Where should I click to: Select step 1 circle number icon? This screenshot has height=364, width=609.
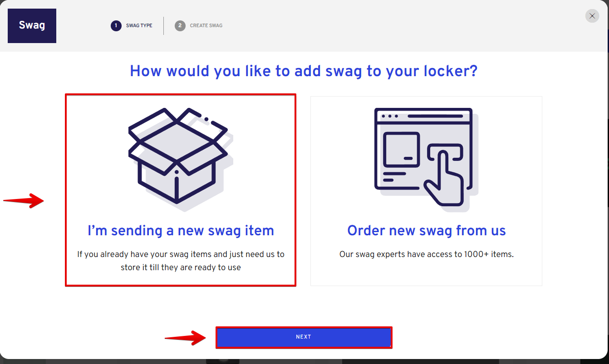point(116,25)
